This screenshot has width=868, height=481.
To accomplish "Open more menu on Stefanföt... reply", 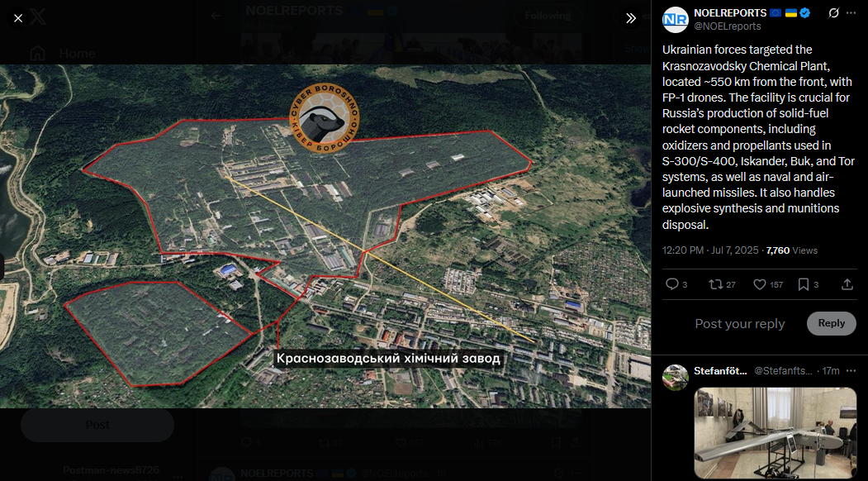I will click(x=851, y=371).
